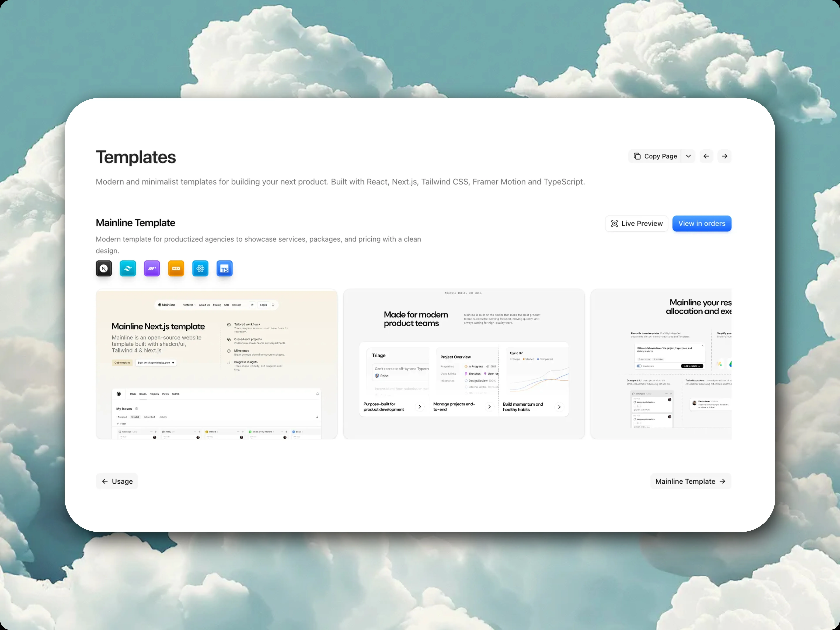Viewport: 840px width, 630px height.
Task: Open the partially visible third template screenshot
Action: 661,364
